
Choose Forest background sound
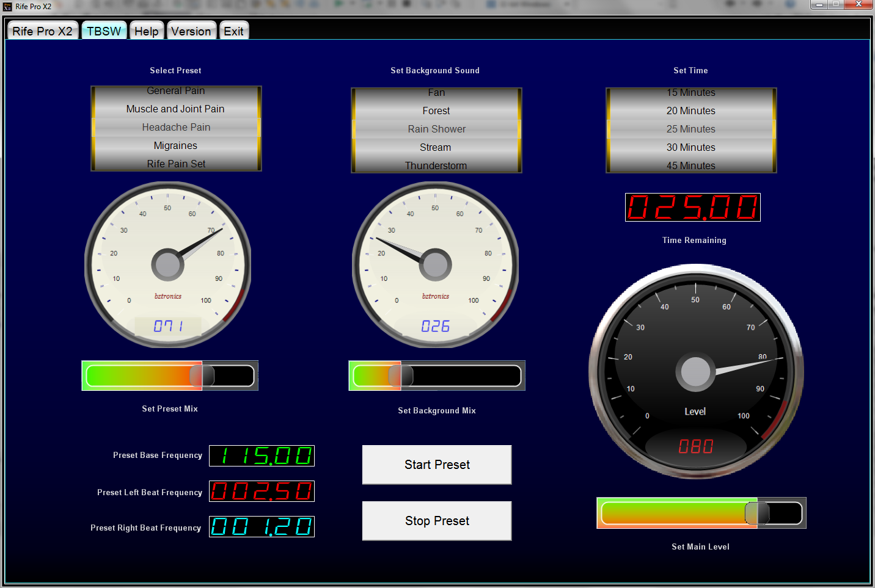(x=436, y=111)
